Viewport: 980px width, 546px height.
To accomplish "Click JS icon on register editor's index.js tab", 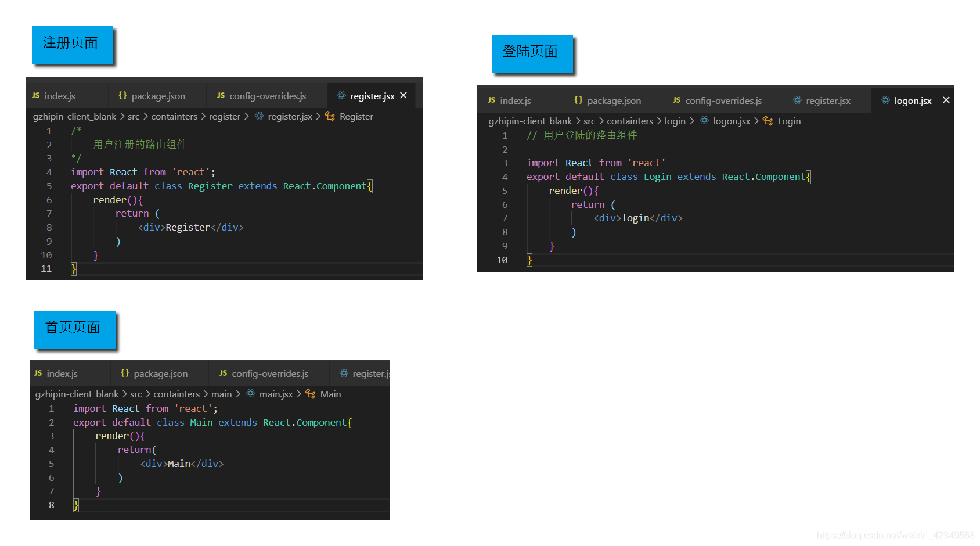I will point(36,95).
